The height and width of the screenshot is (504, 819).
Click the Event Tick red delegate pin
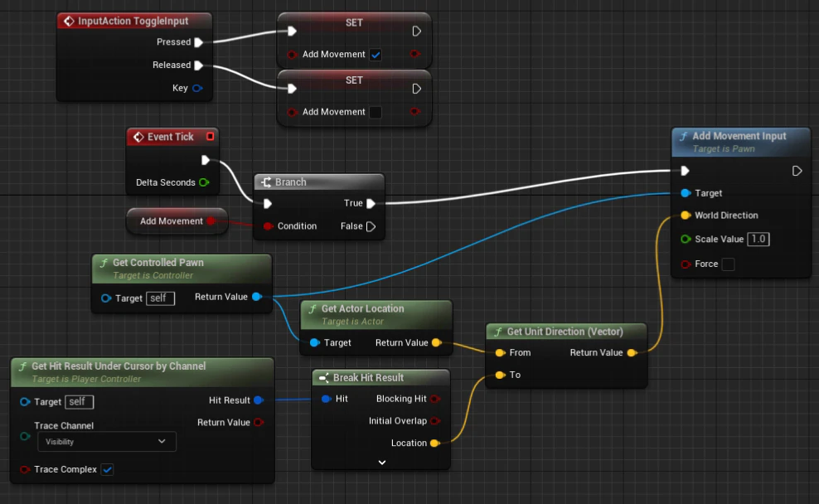[x=210, y=136]
